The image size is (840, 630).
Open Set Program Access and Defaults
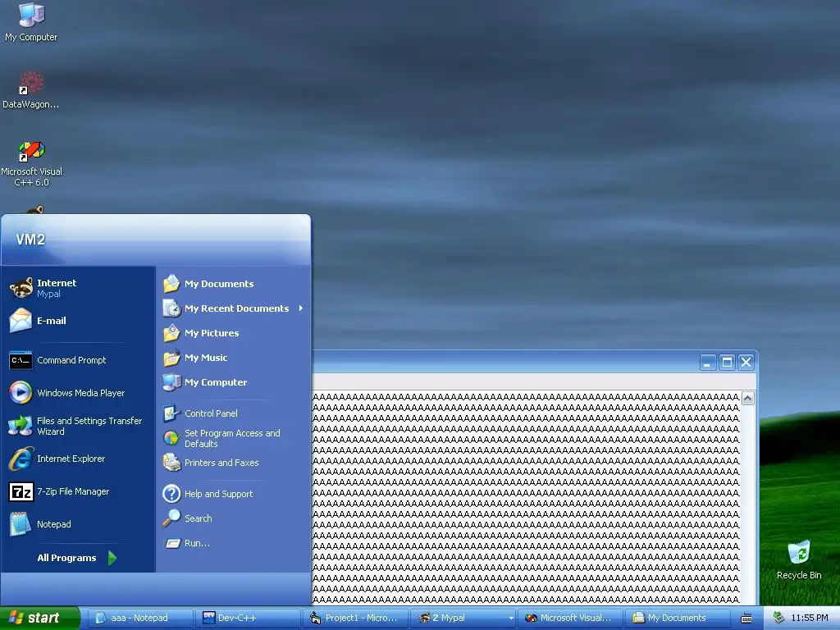234,438
